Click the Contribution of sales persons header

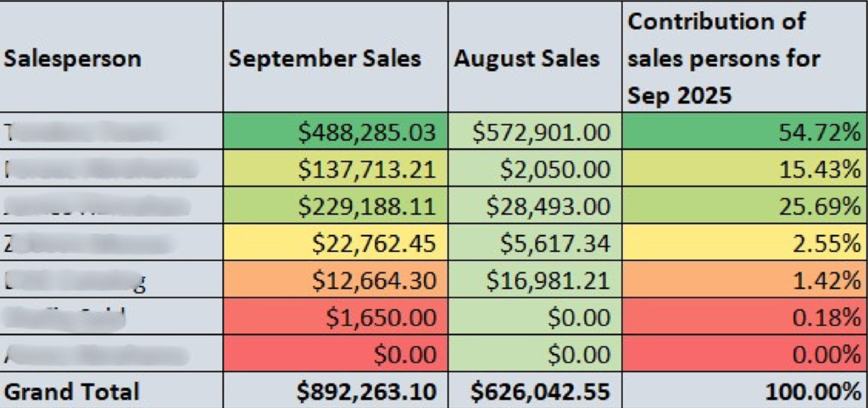(x=723, y=58)
